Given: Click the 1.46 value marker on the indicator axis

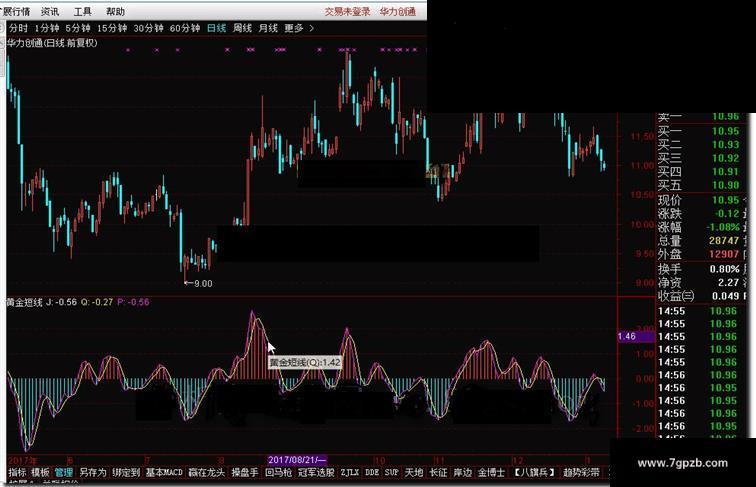Looking at the screenshot, I should point(635,336).
